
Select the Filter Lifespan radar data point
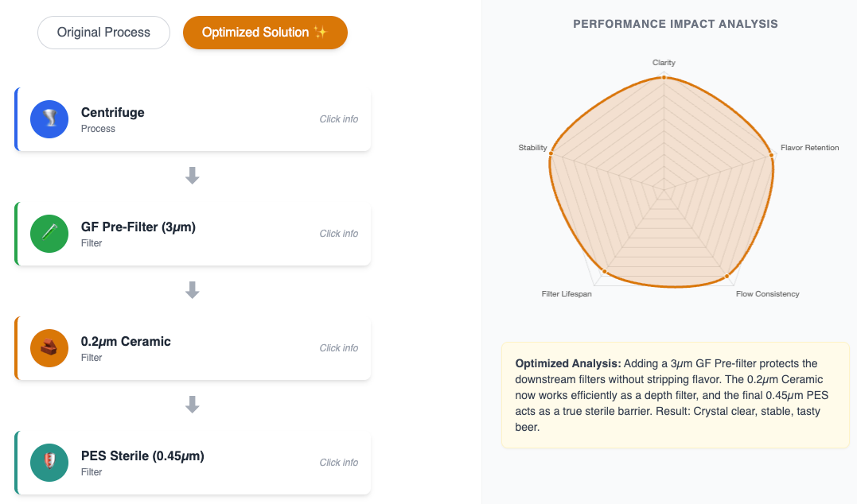click(605, 272)
